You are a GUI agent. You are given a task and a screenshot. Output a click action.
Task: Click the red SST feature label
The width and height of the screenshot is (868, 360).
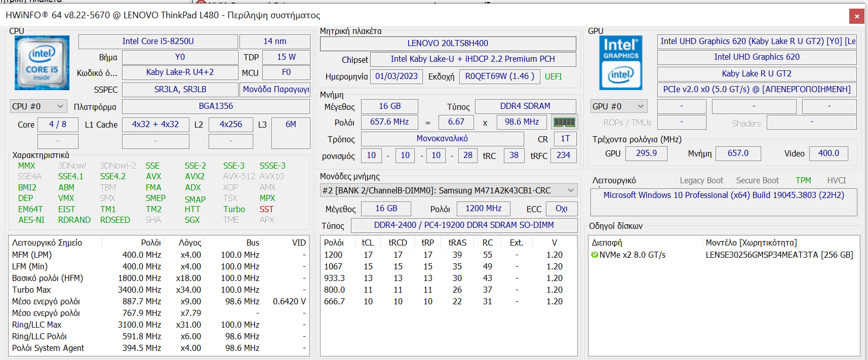[x=266, y=210]
